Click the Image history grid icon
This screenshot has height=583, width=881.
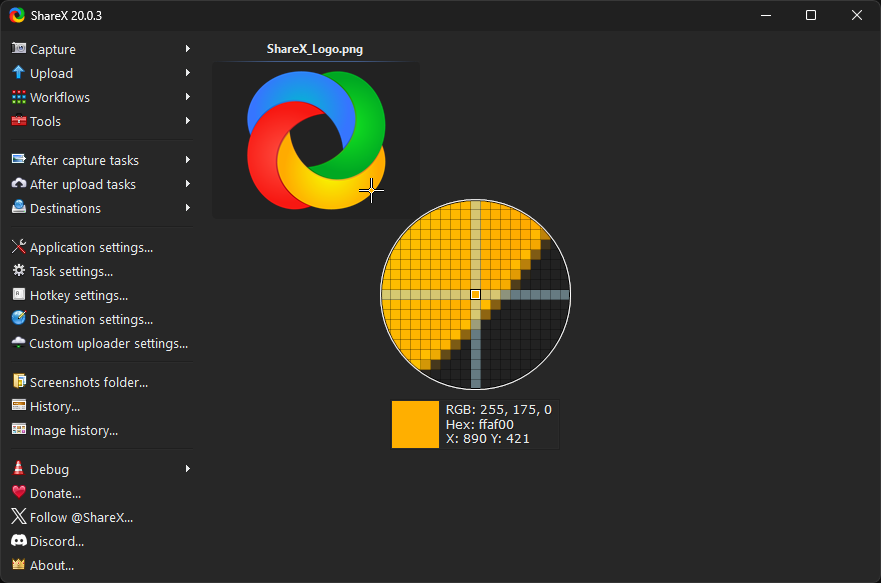[19, 429]
